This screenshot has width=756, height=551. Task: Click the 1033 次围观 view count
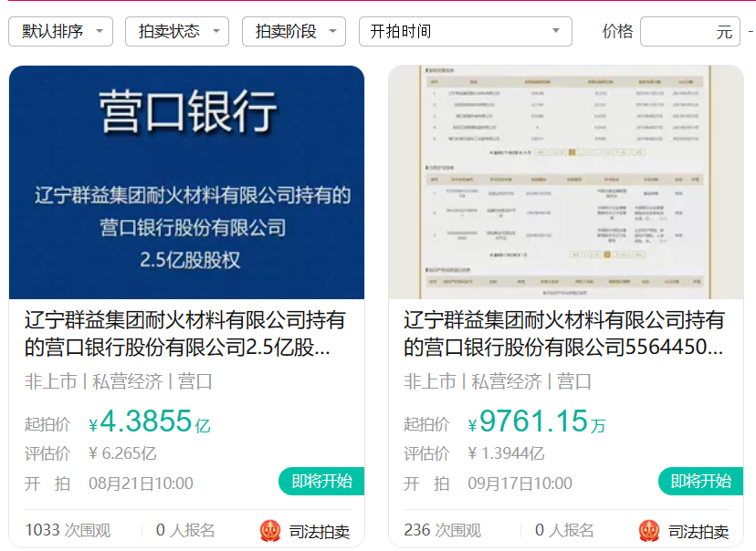point(68,530)
